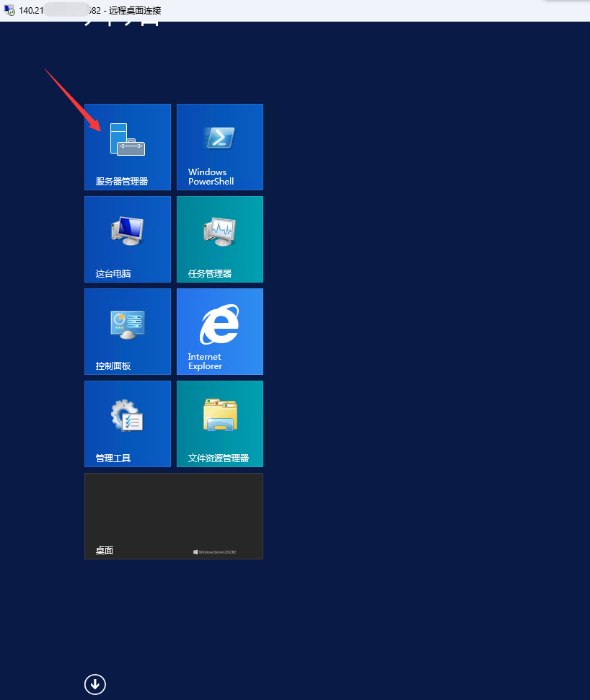Open the 这台电脑 tile
The width and height of the screenshot is (590, 700).
(x=128, y=239)
